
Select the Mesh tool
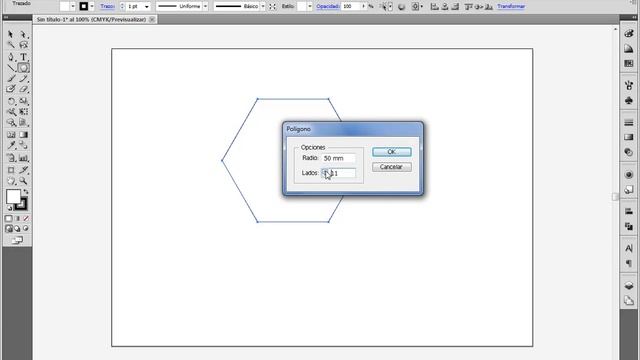(11, 135)
